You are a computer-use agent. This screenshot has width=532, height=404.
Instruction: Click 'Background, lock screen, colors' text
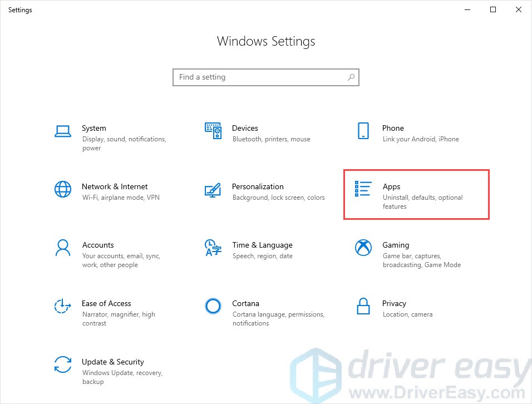click(x=279, y=198)
